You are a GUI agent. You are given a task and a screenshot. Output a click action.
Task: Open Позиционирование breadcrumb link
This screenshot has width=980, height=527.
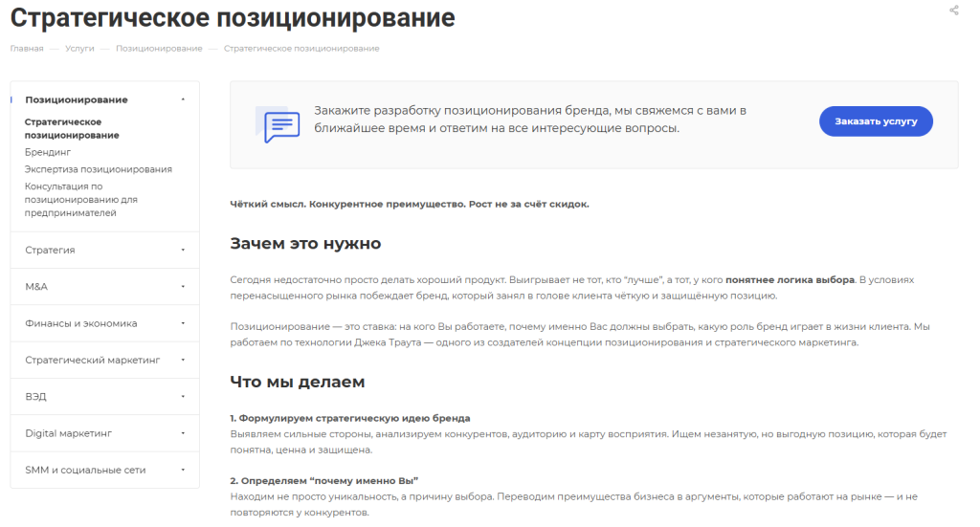(x=159, y=49)
